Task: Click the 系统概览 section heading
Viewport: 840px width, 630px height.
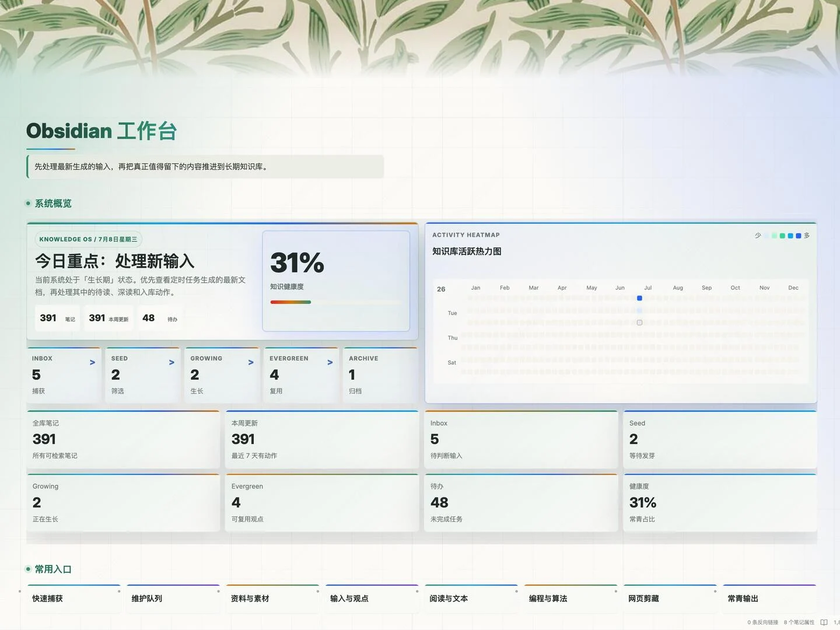Action: (53, 203)
